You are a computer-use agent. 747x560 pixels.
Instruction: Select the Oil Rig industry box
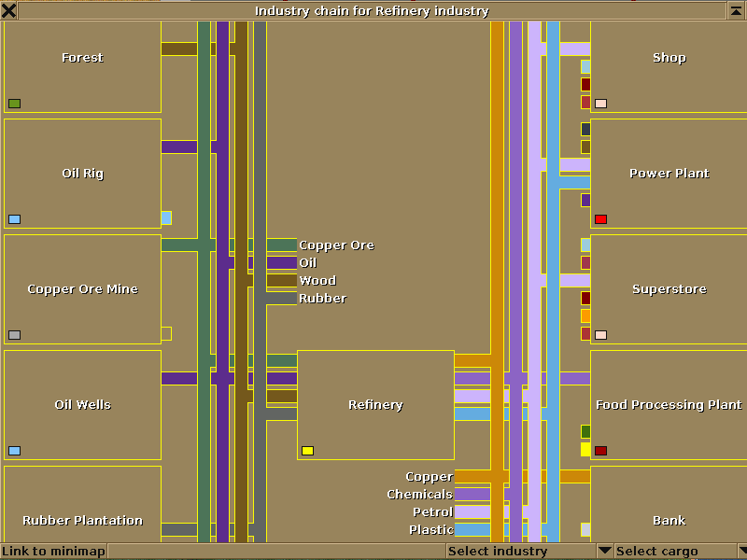pyautogui.click(x=82, y=174)
